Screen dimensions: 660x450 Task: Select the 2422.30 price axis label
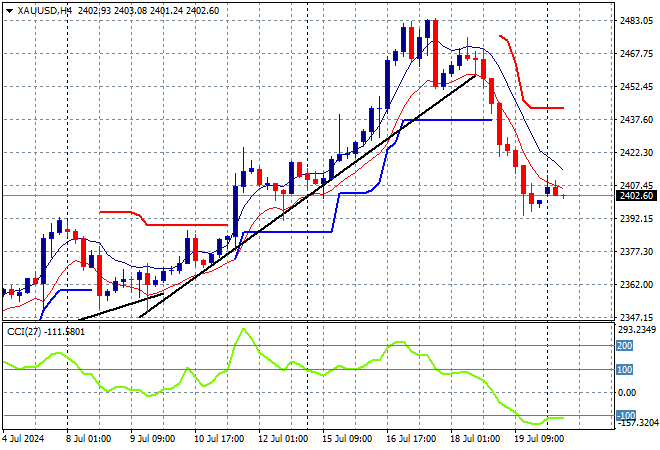tap(636, 152)
